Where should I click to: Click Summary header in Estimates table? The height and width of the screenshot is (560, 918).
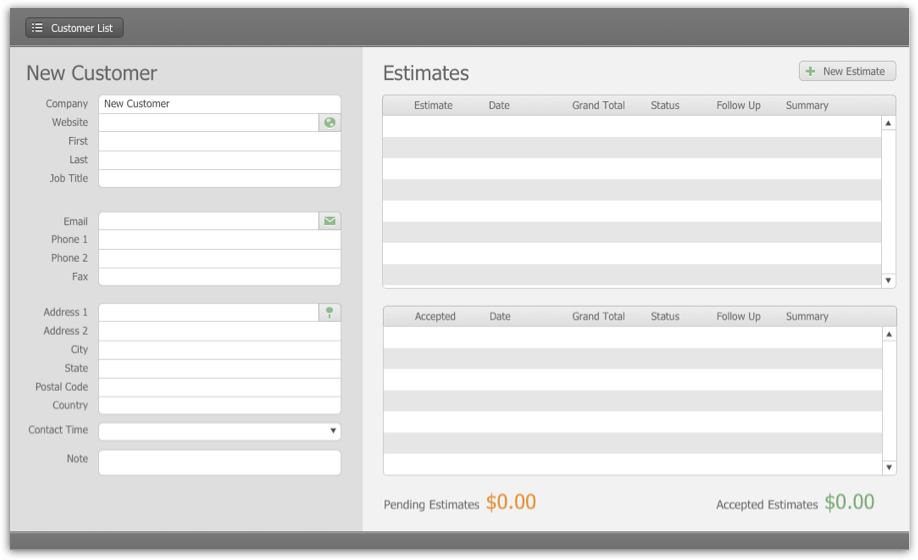[x=807, y=105]
